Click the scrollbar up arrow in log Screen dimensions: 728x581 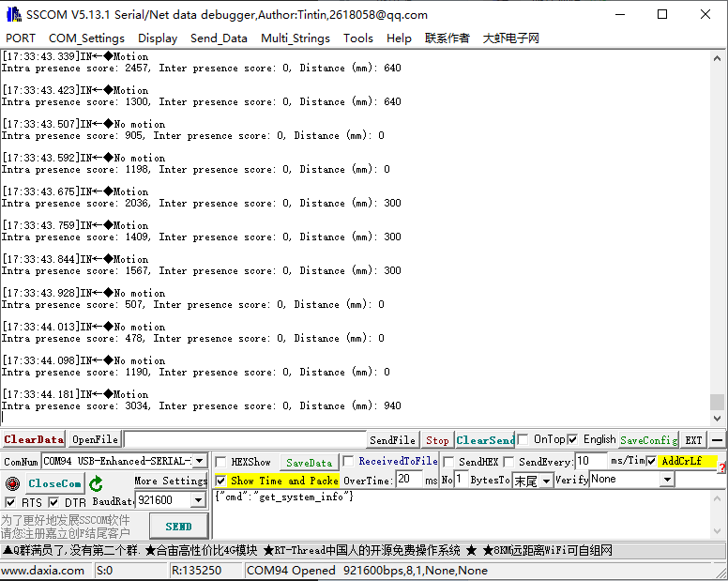(x=717, y=59)
